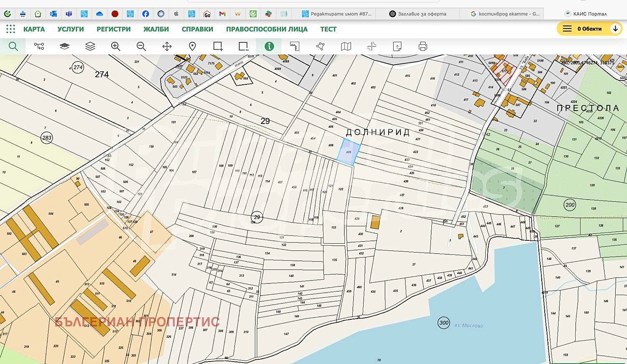Expand the objects list down arrow

tap(615, 29)
